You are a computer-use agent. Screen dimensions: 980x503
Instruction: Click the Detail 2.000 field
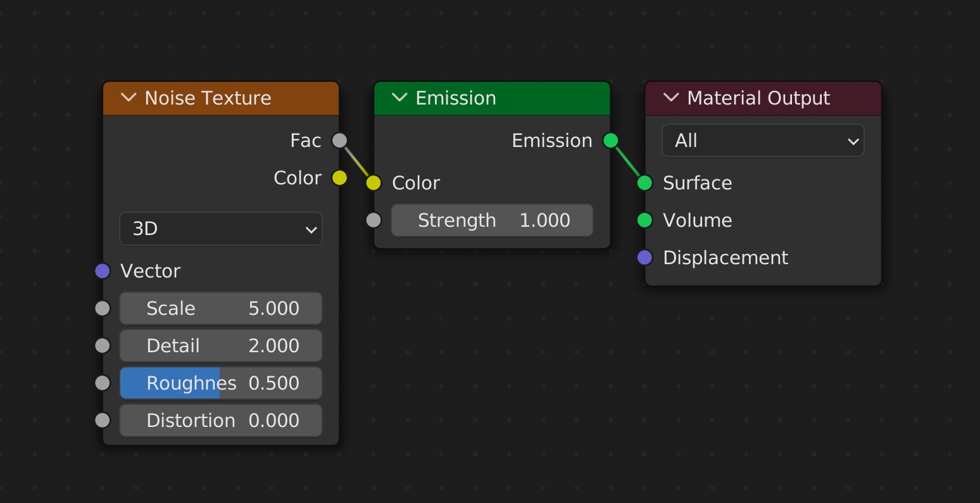[x=221, y=346]
